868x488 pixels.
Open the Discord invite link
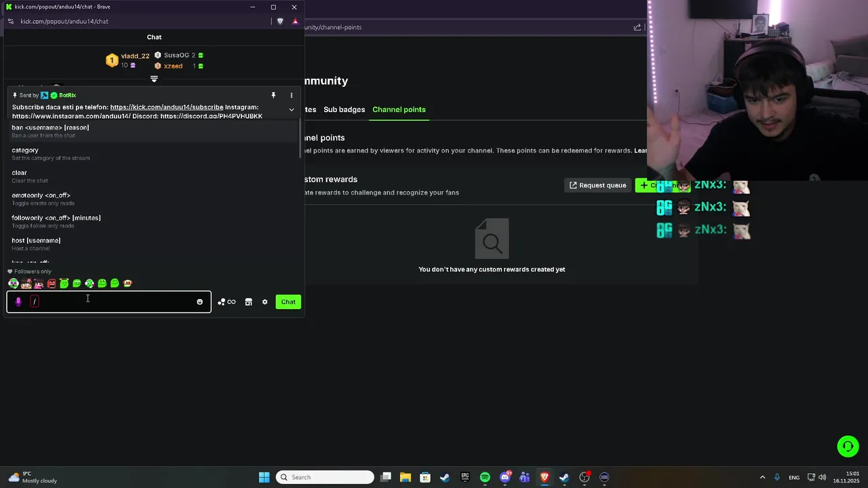coord(211,116)
